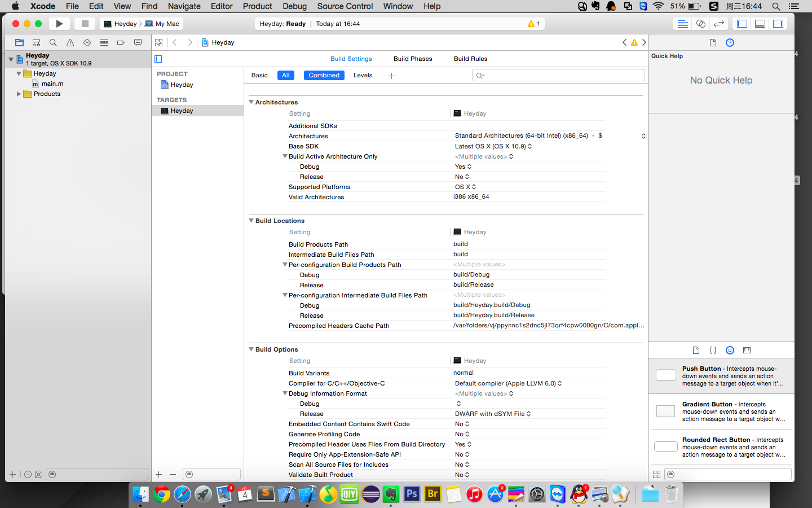The image size is (812, 508).
Task: Show the Media library
Action: coord(747,350)
